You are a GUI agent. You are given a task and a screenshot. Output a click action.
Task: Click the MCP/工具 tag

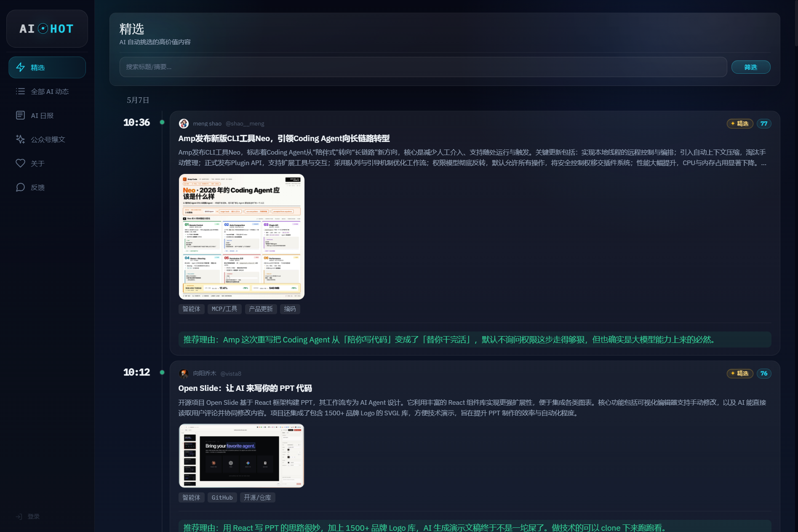tap(224, 309)
